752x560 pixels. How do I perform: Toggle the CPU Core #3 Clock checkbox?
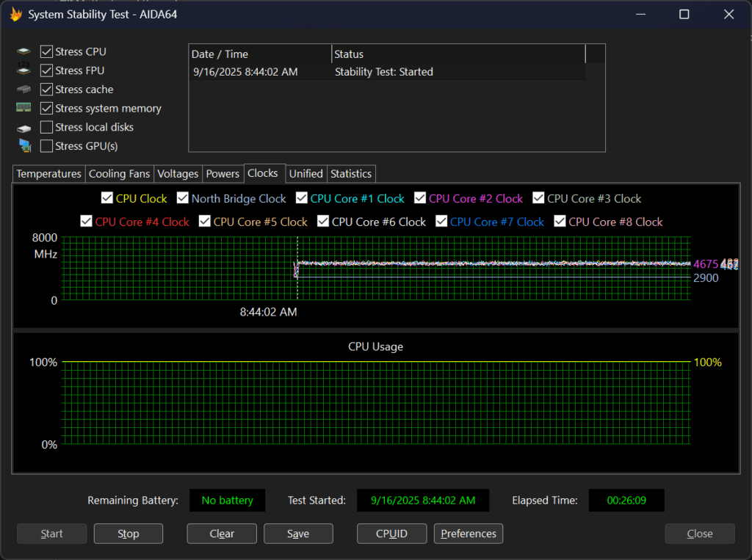click(538, 198)
